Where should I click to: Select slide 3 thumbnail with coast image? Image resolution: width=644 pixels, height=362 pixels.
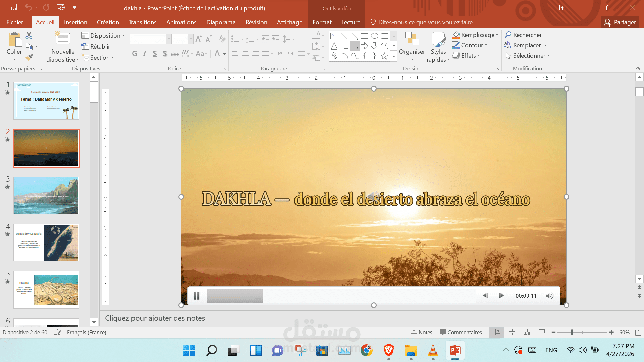46,195
